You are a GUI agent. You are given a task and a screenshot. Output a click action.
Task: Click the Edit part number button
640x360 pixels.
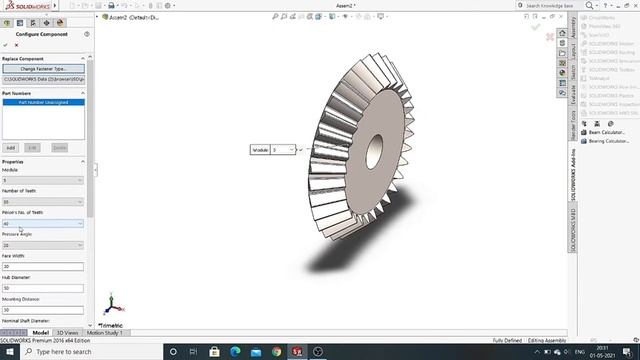tap(32, 148)
